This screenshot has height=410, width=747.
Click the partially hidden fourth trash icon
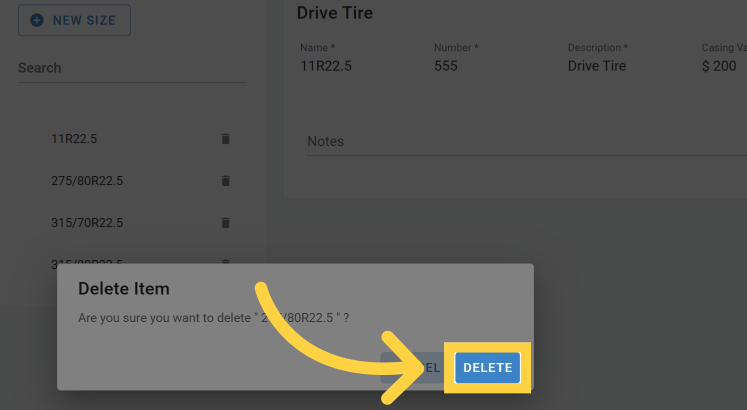(225, 262)
